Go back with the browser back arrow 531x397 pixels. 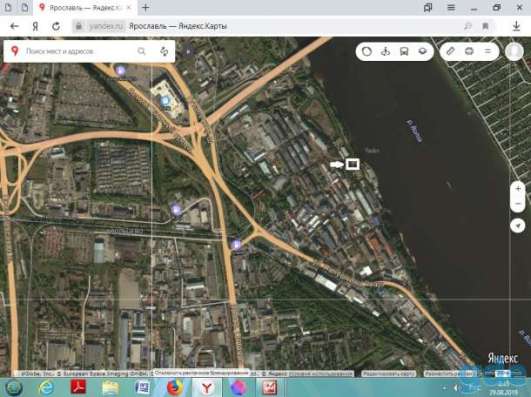[x=14, y=26]
